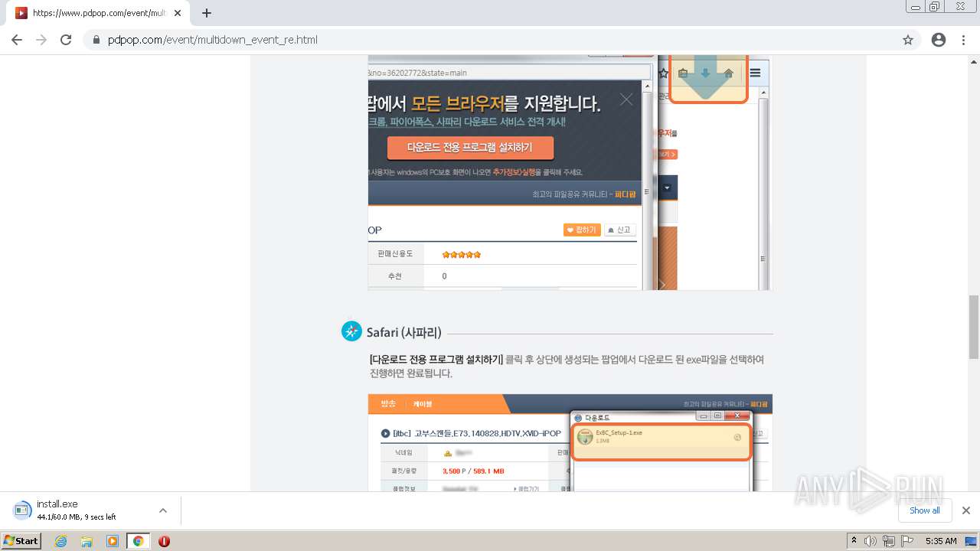The image size is (980, 551).
Task: Go back to the previous page
Action: click(17, 40)
